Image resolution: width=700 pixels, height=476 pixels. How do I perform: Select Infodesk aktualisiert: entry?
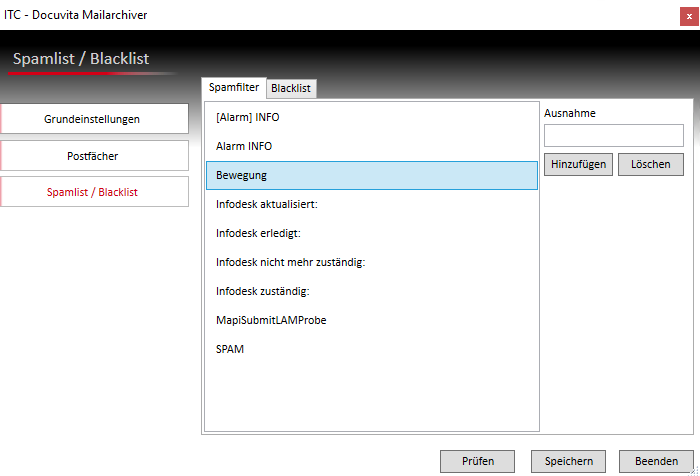tap(266, 204)
